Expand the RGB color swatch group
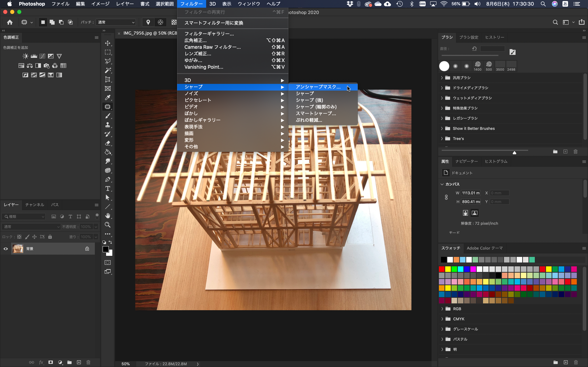Screen dimensions: 588x367 coord(442,309)
